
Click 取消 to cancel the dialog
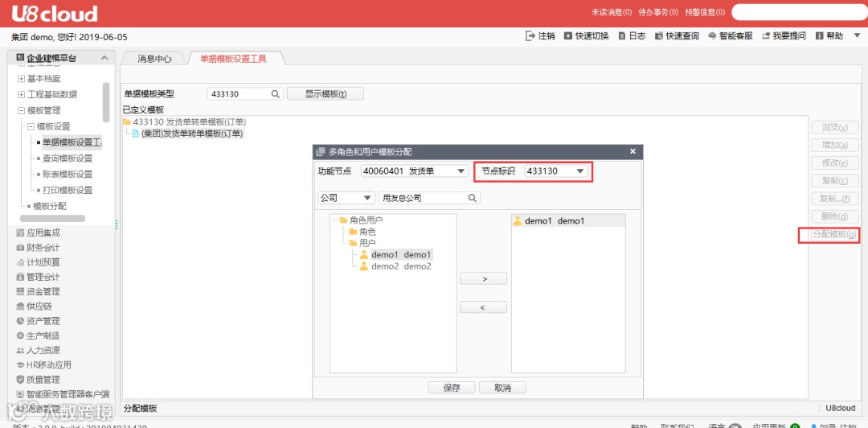502,388
